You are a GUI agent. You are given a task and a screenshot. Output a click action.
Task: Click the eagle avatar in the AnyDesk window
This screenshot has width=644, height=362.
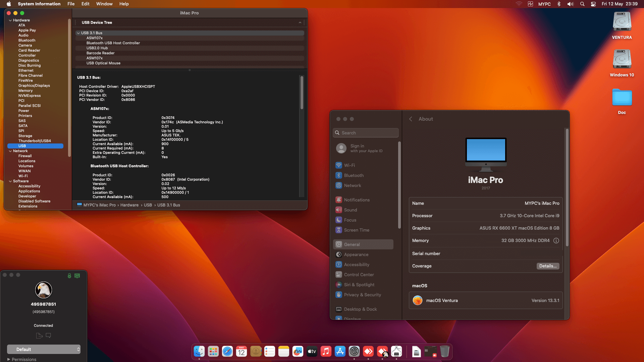coord(44,290)
